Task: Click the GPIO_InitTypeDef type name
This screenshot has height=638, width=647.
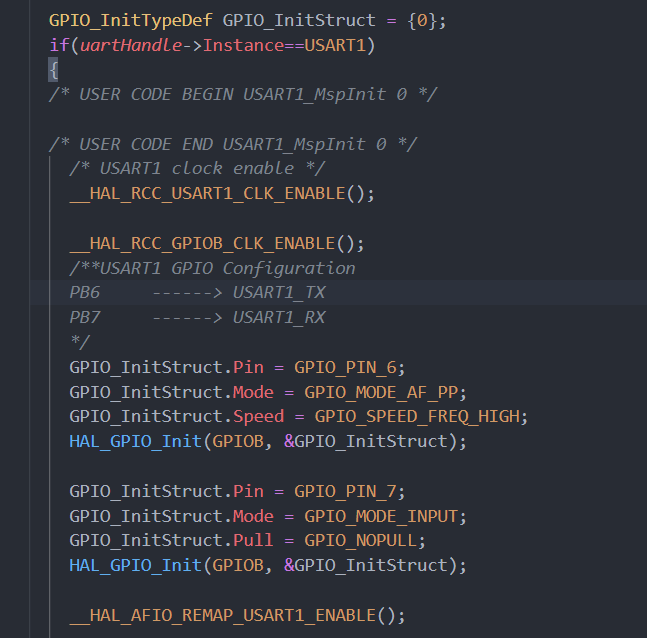Action: coord(131,21)
